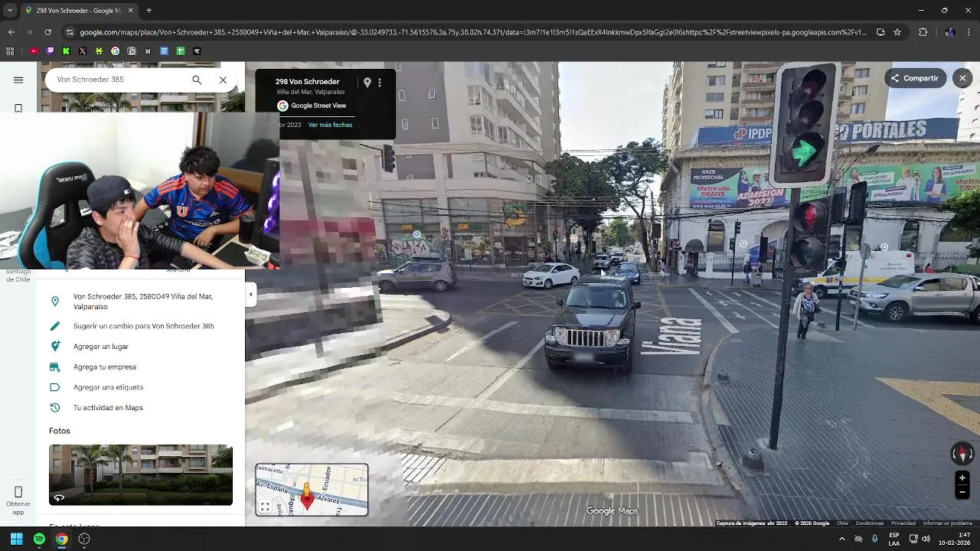
Task: Open the Notion bookmark
Action: pos(132,51)
